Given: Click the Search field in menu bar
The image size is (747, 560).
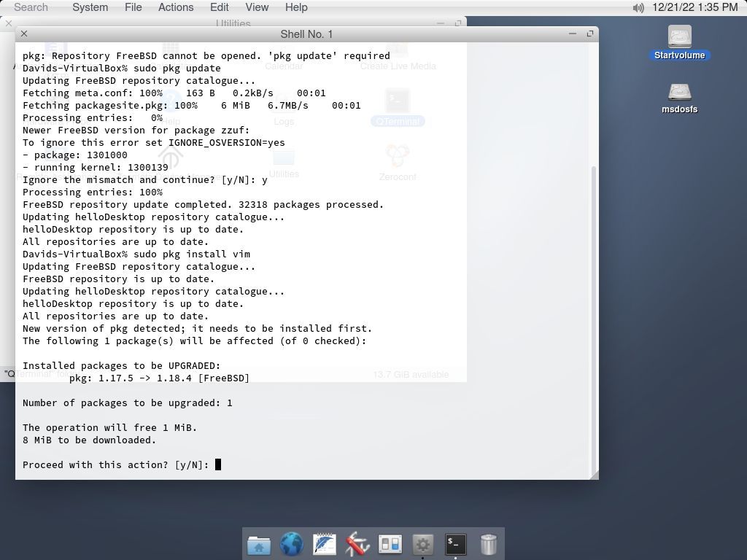Looking at the screenshot, I should pyautogui.click(x=31, y=7).
